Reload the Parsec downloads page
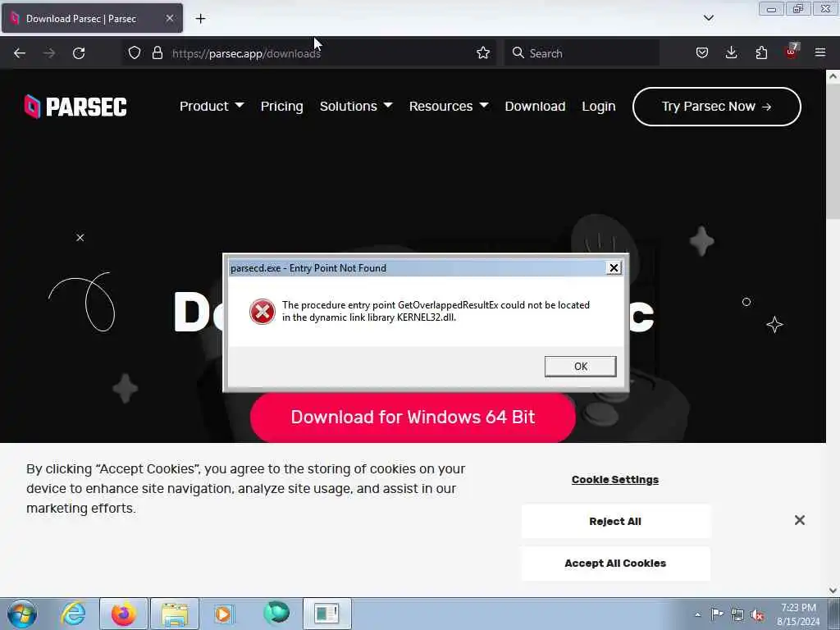Image resolution: width=840 pixels, height=630 pixels. [x=79, y=53]
